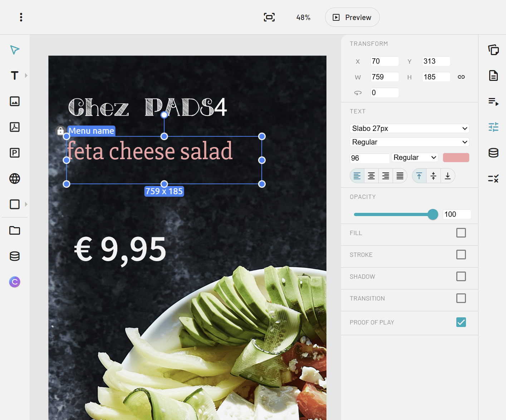Click the fit-to-screen icon
506x420 pixels.
269,17
